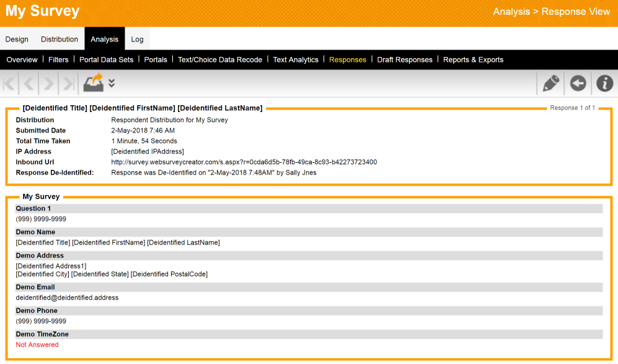The width and height of the screenshot is (618, 364).
Task: Open Text/Choice Data Recode
Action: point(220,59)
